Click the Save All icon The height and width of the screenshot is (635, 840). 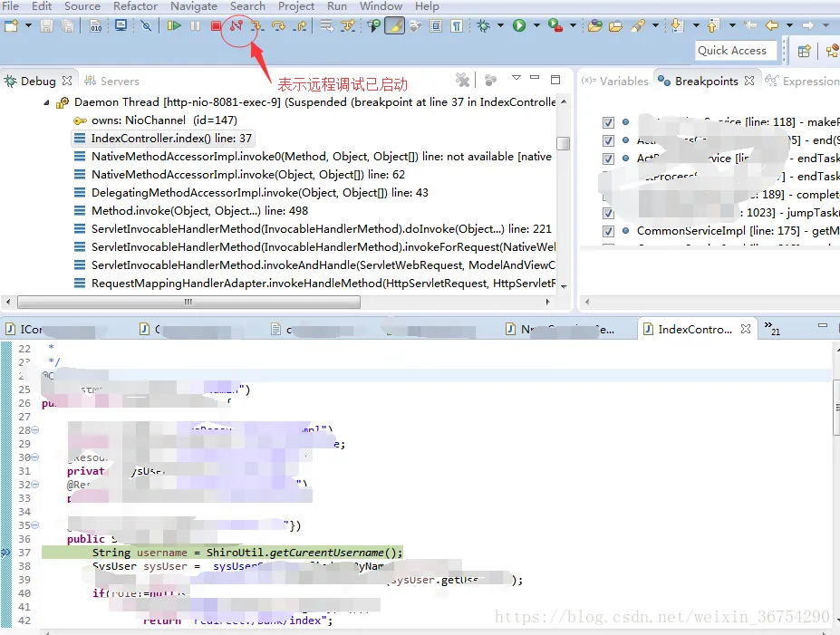[x=67, y=25]
